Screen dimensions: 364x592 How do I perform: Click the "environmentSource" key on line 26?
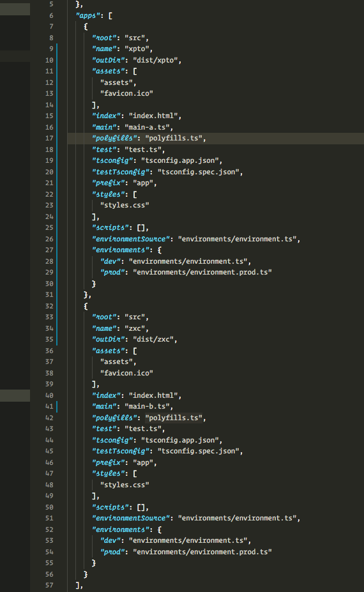pos(131,239)
